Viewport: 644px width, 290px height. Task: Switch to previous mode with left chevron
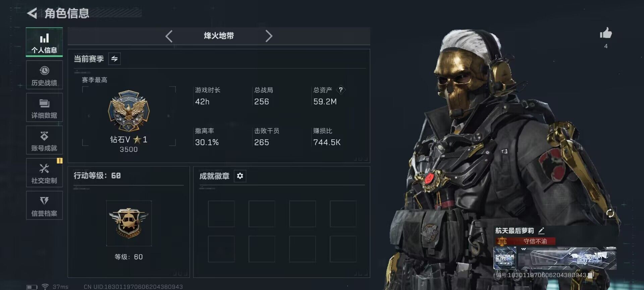pos(169,36)
